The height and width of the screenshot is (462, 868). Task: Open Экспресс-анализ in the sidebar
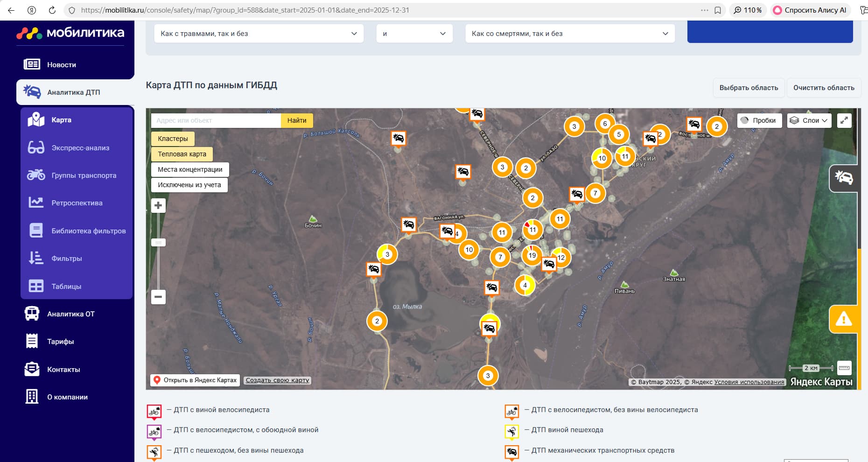pyautogui.click(x=80, y=148)
